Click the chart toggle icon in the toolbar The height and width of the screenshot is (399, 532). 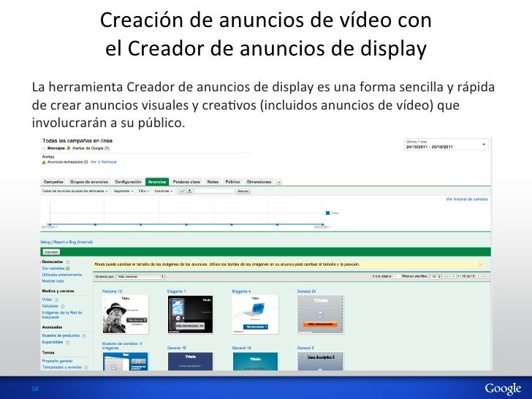pyautogui.click(x=182, y=191)
